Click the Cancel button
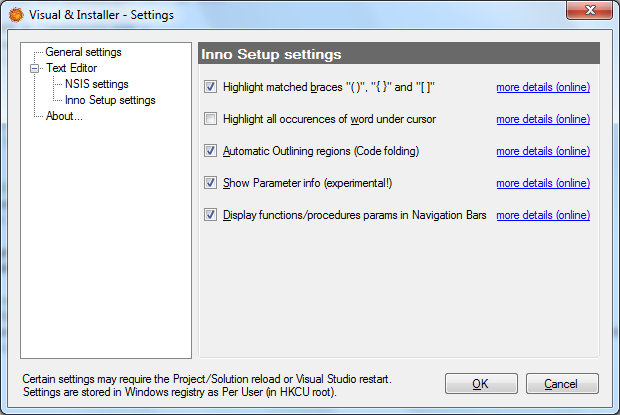620x415 pixels. coord(562,383)
